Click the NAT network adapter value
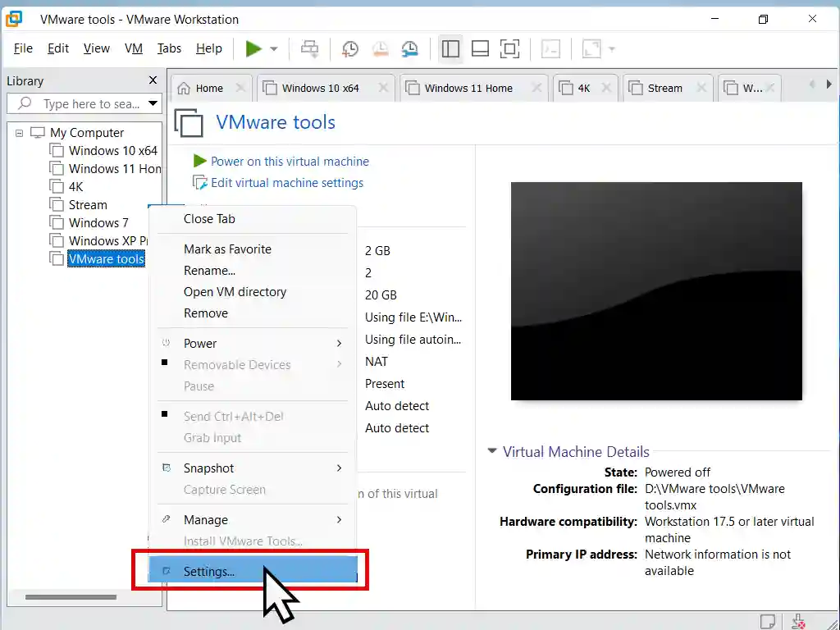The height and width of the screenshot is (630, 840). pyautogui.click(x=377, y=362)
